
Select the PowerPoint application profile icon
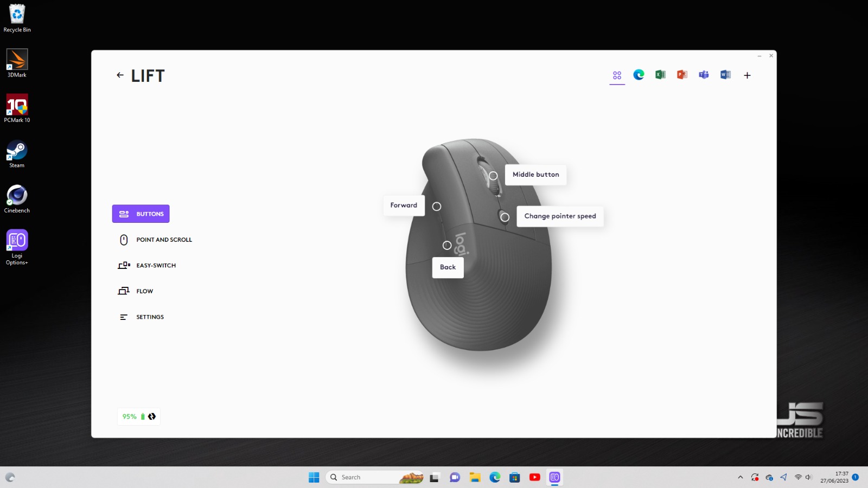tap(682, 75)
